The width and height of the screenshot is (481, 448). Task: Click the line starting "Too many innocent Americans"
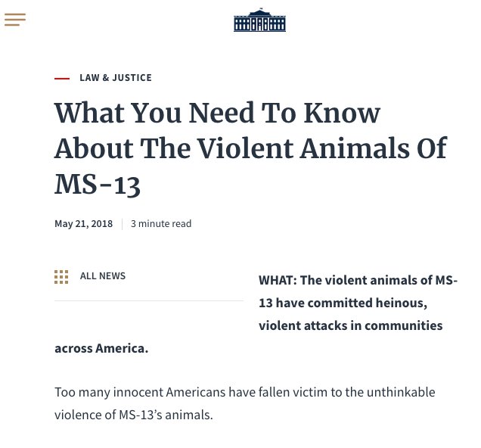pyautogui.click(x=245, y=392)
